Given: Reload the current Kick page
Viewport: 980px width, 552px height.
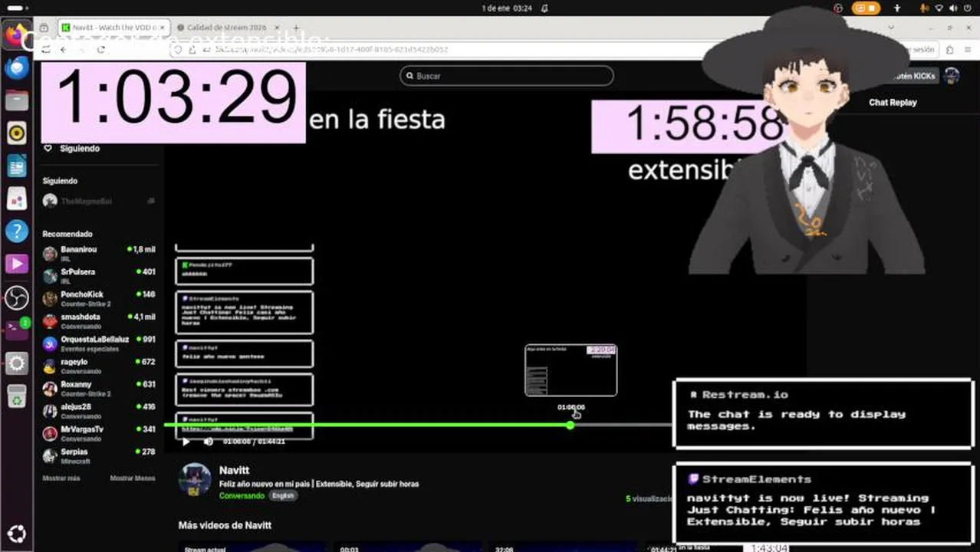Looking at the screenshot, I should pyautogui.click(x=100, y=49).
